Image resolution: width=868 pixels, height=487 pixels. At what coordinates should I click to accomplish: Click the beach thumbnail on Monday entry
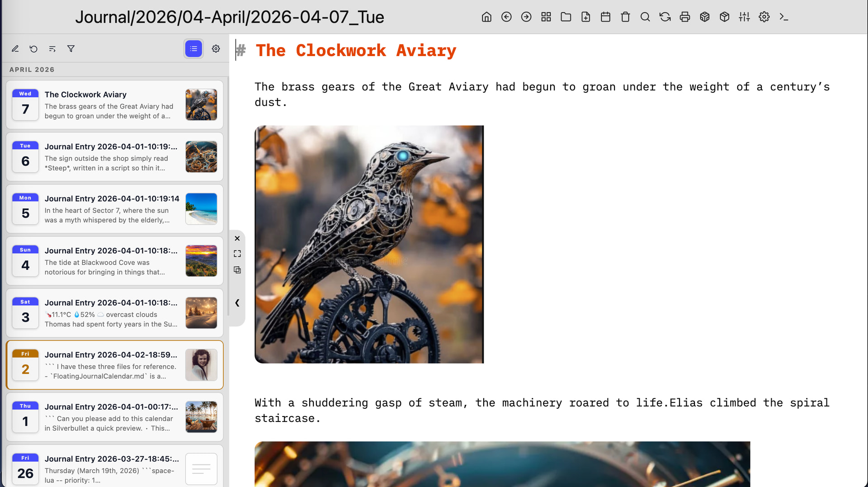coord(201,209)
